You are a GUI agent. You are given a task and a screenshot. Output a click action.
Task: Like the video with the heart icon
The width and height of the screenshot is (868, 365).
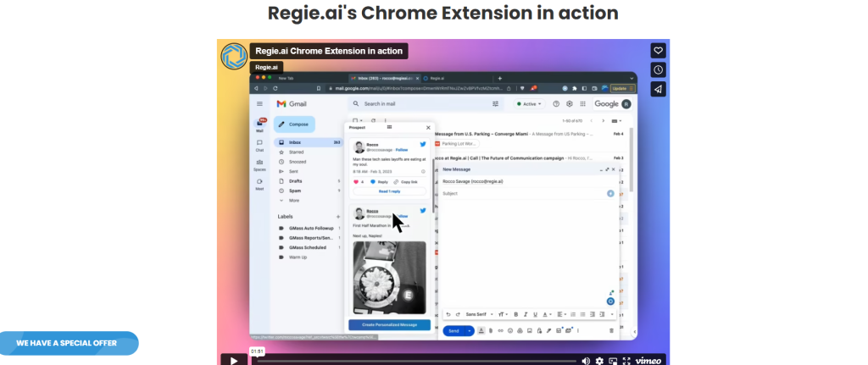tap(658, 51)
